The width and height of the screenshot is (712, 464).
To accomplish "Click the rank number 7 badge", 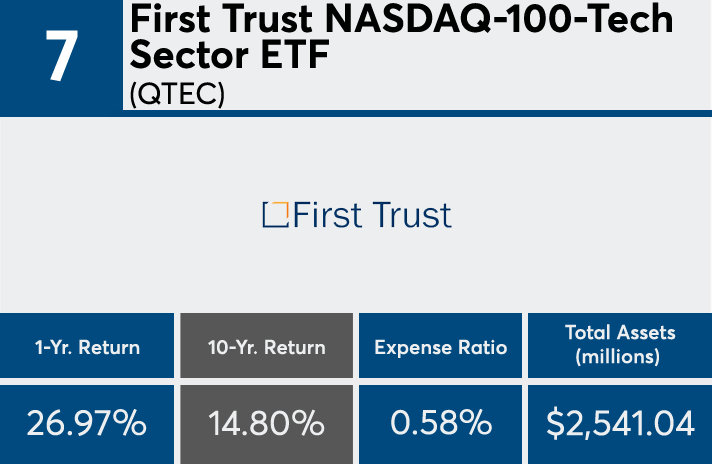I will pyautogui.click(x=60, y=57).
